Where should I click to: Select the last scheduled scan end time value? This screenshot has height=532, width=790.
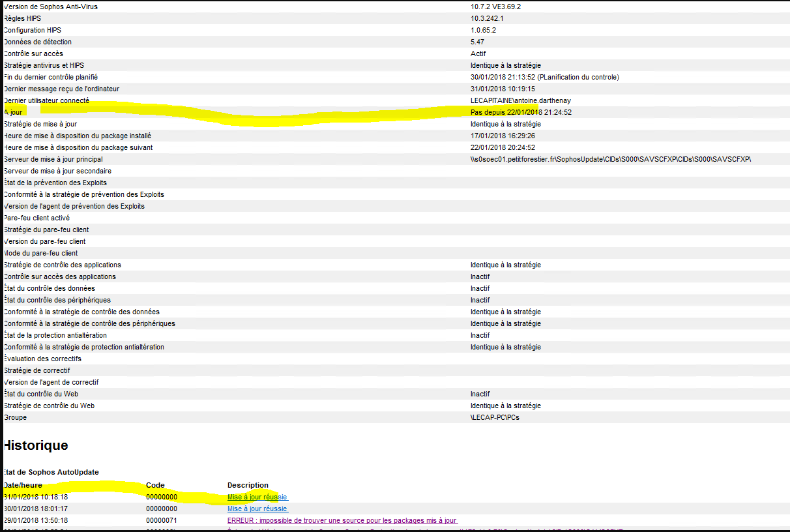tap(544, 77)
